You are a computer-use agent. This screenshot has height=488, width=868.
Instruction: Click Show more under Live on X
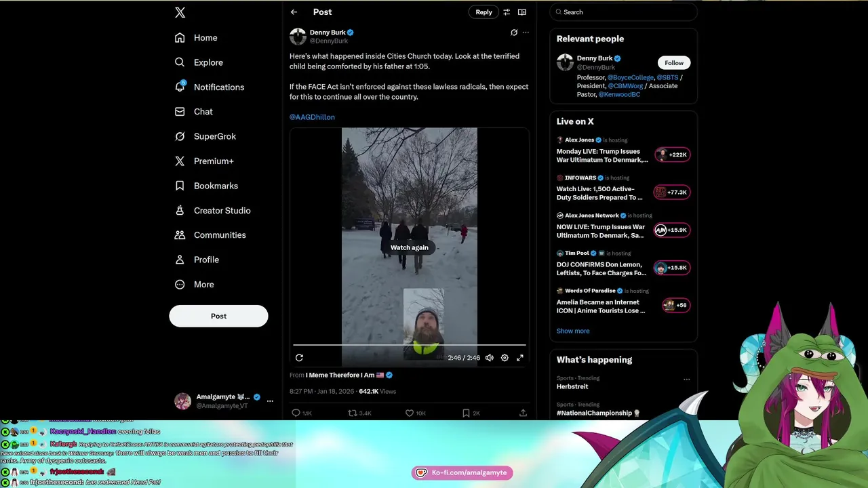573,331
